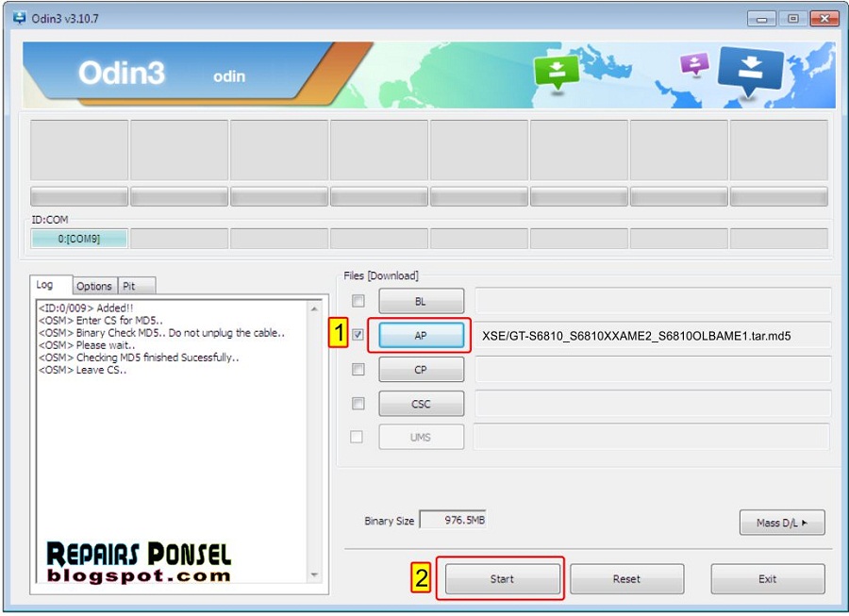
Task: Maximize the Odin3 window
Action: tap(792, 19)
